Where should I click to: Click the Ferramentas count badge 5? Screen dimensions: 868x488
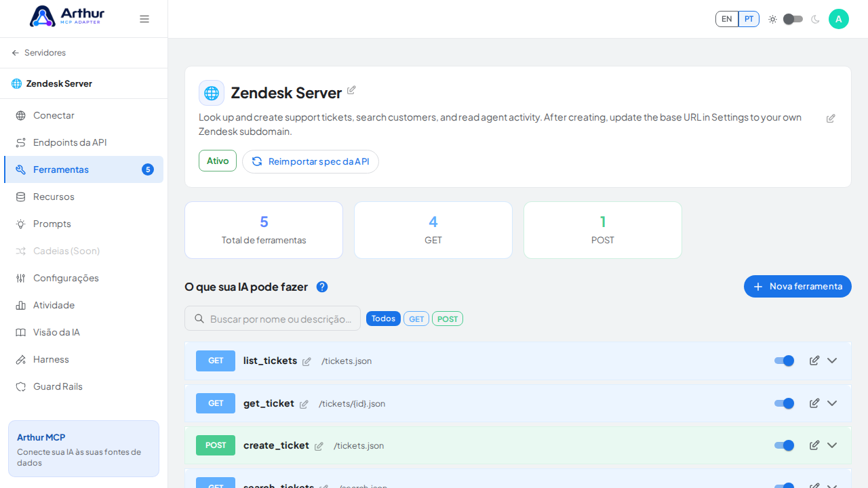coord(148,169)
